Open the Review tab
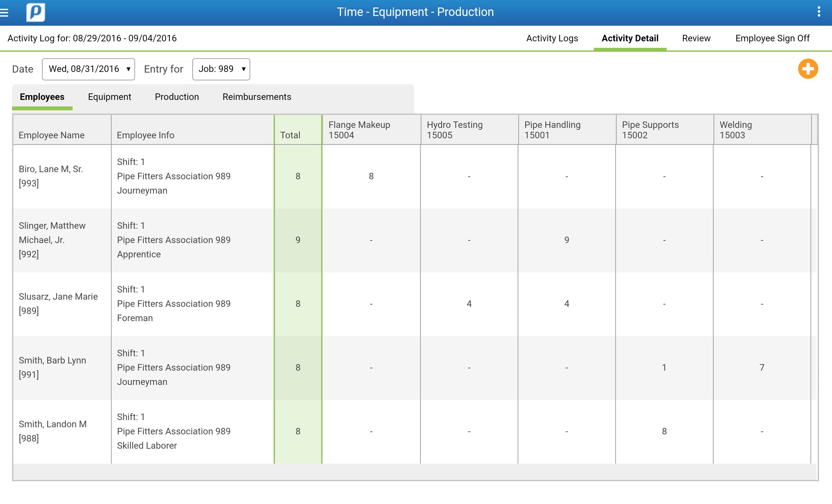Screen dimensions: 832x504 696,38
